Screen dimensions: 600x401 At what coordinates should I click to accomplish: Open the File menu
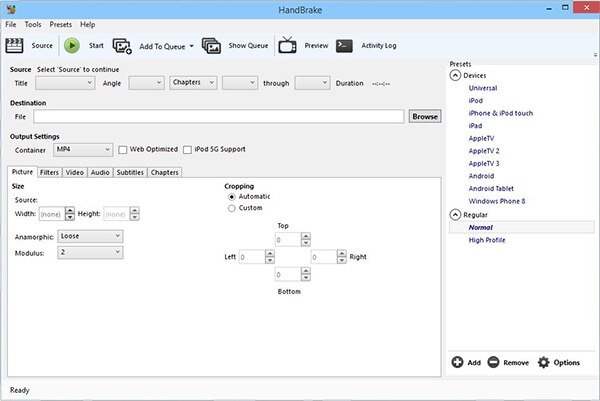(11, 24)
